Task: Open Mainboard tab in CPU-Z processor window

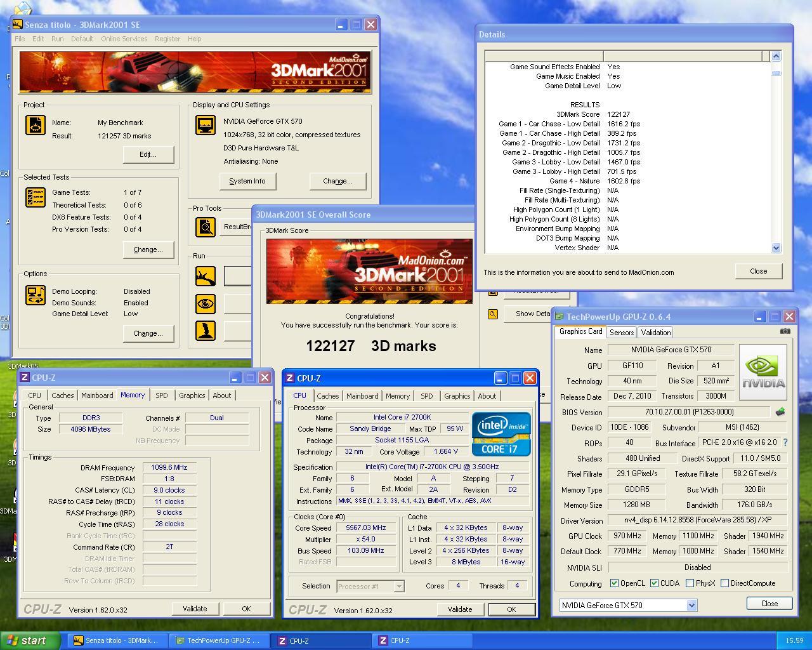Action: (362, 395)
